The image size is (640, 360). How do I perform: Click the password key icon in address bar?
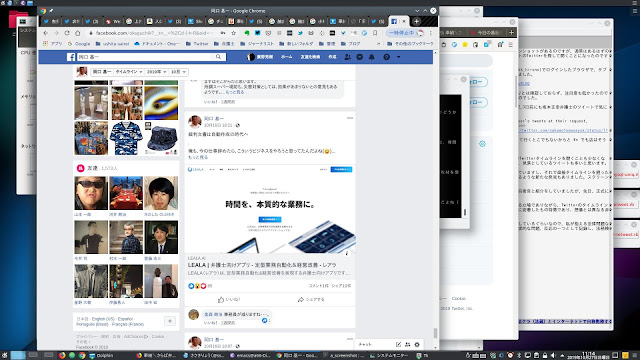pos(223,33)
